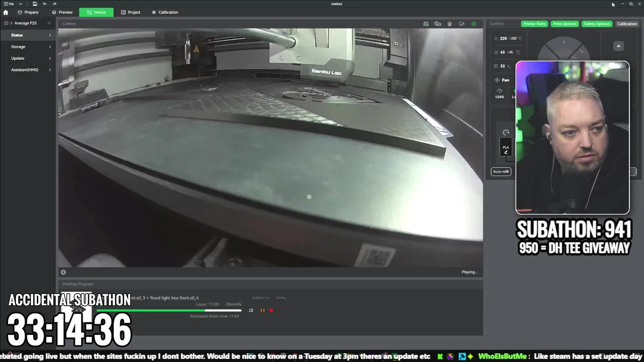Click the video camera stream icon
The height and width of the screenshot is (362, 644).
(461, 24)
